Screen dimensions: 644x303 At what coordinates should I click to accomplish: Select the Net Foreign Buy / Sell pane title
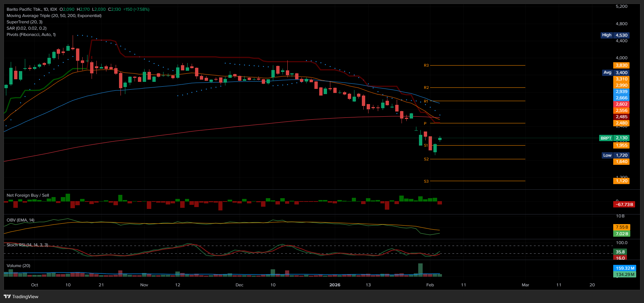pyautogui.click(x=28, y=195)
